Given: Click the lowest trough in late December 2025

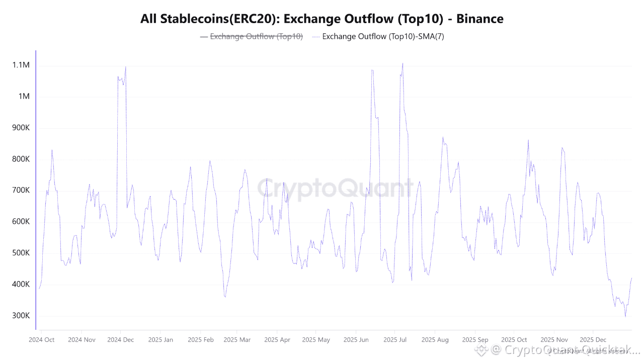Looking at the screenshot, I should click(625, 316).
